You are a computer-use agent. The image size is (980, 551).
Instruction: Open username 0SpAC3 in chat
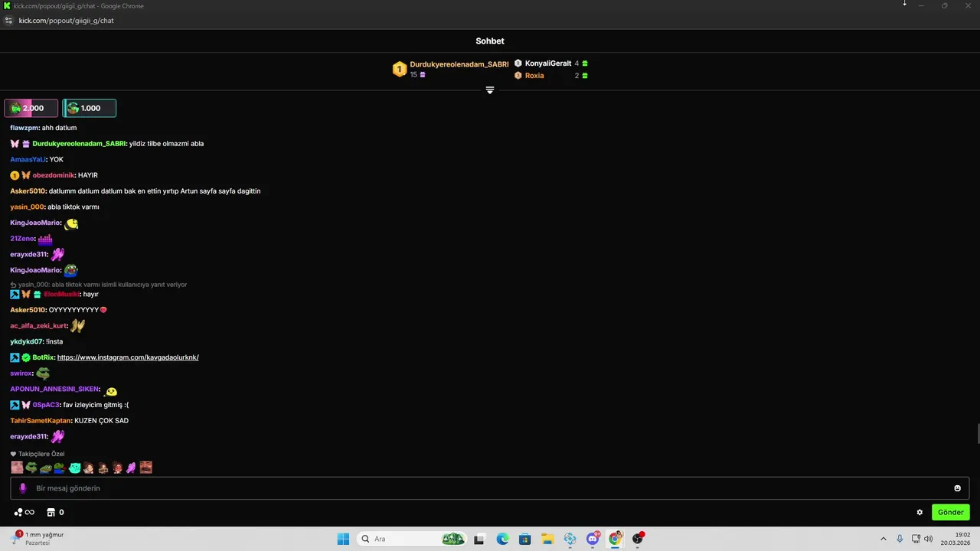pos(46,405)
